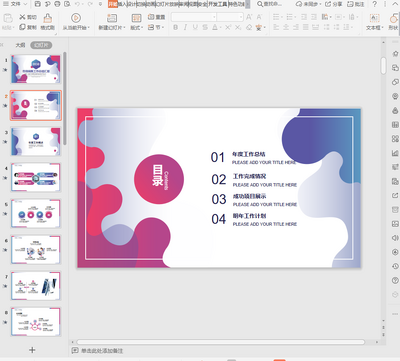Click the increase indent icon
Viewport: 400px width, 361px height.
(x=314, y=17)
